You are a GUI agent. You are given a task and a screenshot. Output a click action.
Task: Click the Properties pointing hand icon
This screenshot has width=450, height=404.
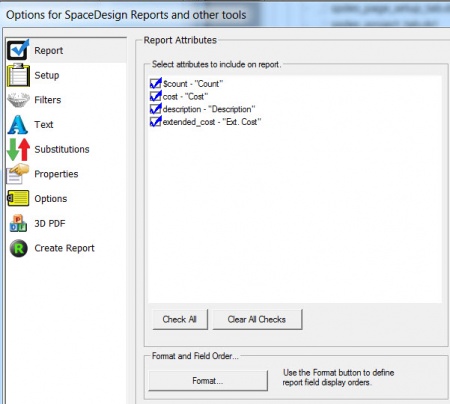point(18,174)
